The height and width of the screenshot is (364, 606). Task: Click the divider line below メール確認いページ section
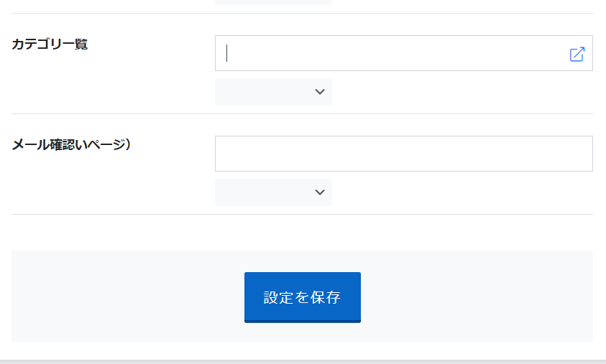point(302,214)
